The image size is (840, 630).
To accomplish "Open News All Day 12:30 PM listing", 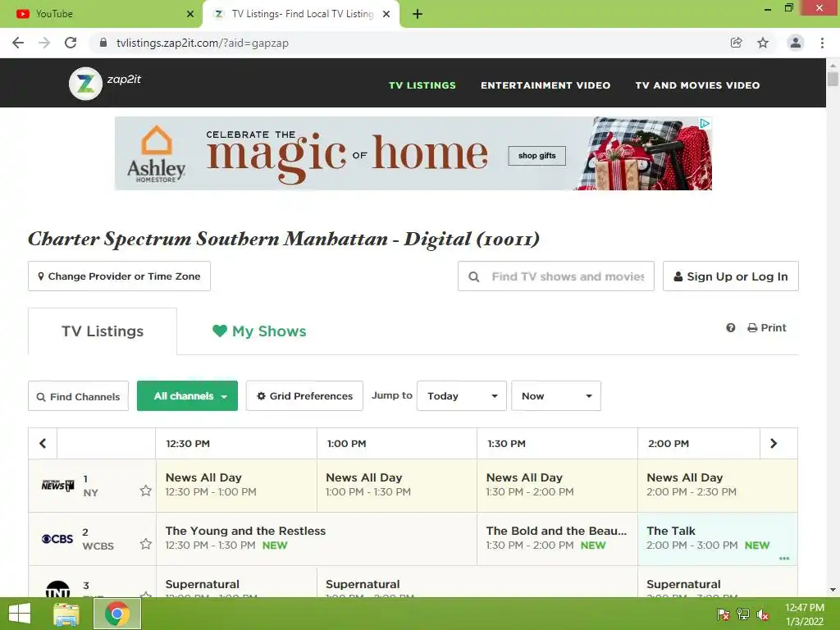I will 236,485.
